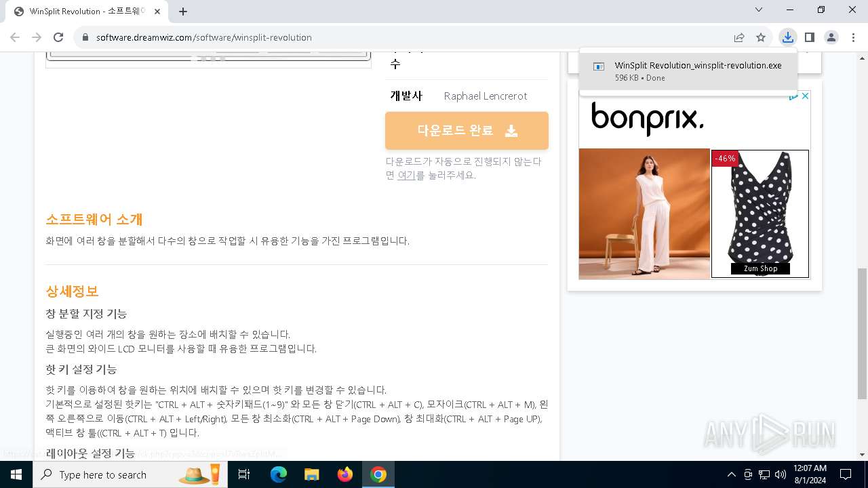Launch Firefox from taskbar

coord(345,474)
